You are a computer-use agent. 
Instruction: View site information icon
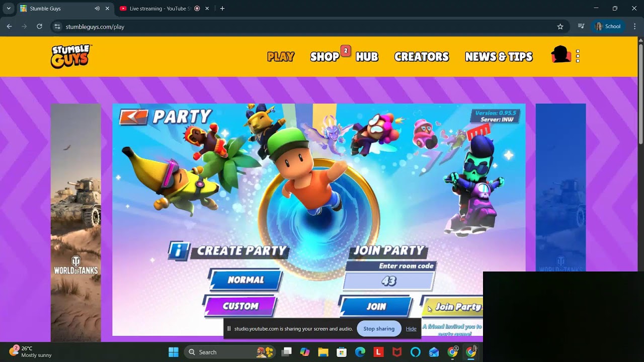tap(57, 27)
